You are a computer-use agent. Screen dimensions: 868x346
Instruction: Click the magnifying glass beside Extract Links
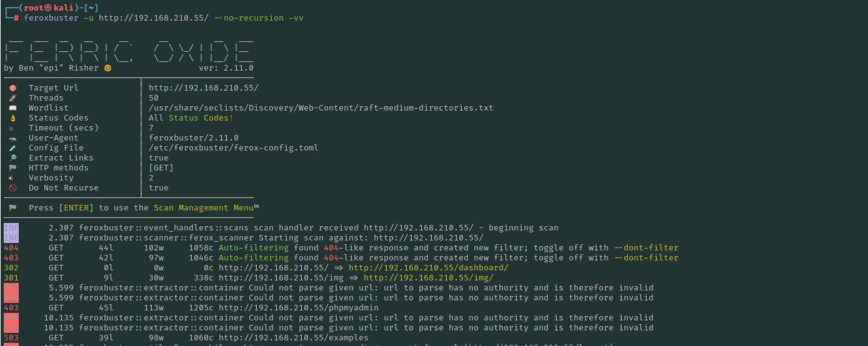click(12, 158)
